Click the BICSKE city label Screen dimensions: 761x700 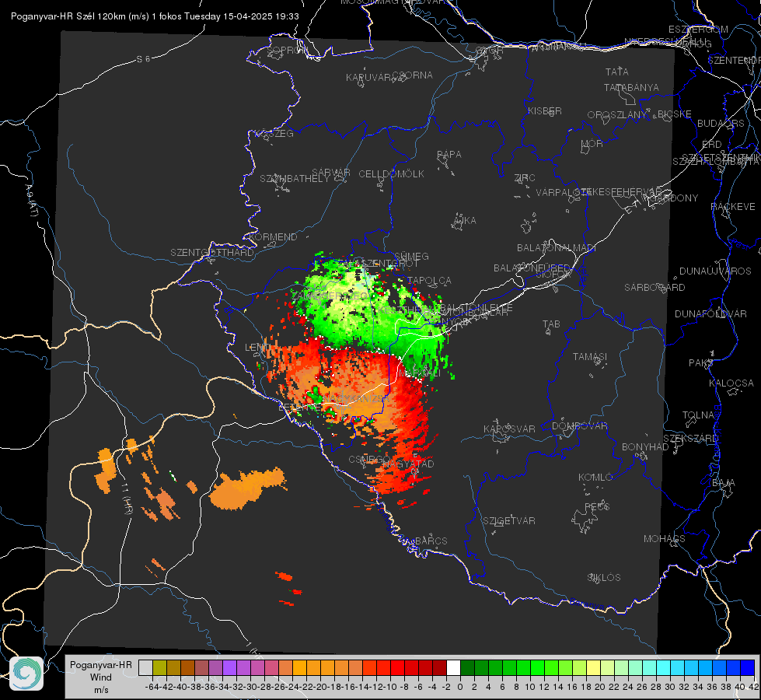click(674, 114)
